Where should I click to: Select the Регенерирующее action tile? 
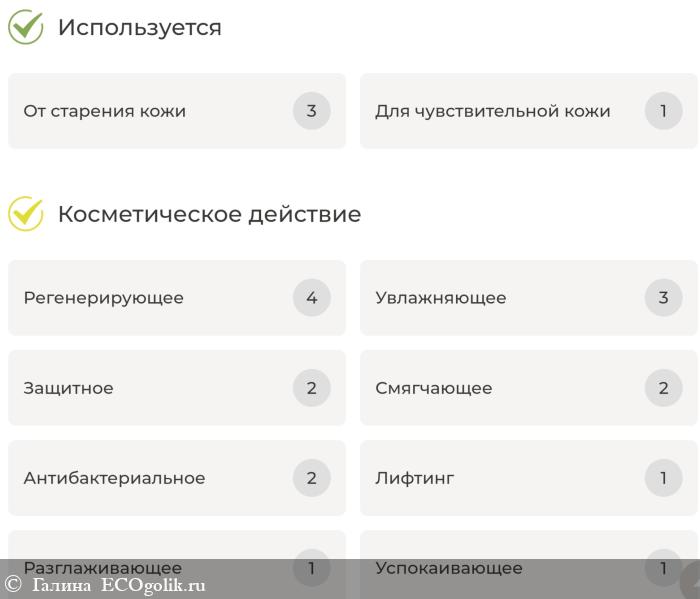tap(150, 298)
